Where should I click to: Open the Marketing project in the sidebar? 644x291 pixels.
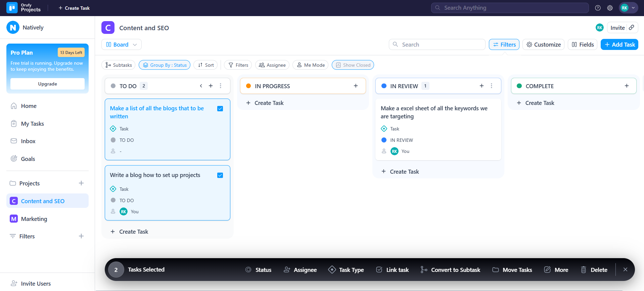[x=34, y=219]
